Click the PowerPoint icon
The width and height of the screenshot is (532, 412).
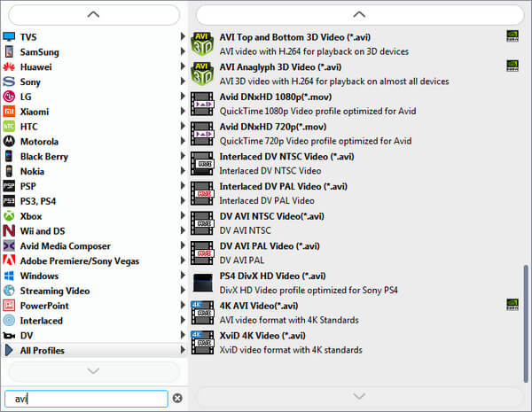(x=9, y=306)
